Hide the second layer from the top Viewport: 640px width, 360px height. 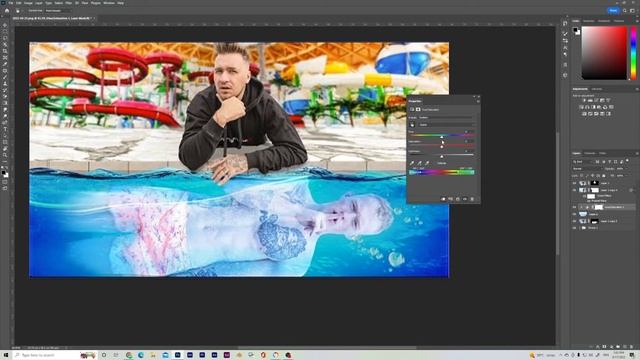click(x=575, y=190)
